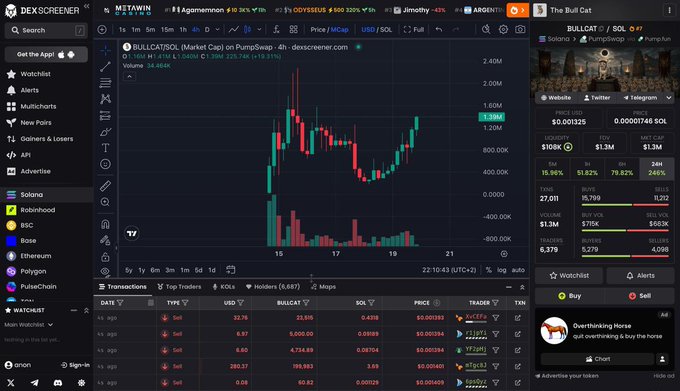
Task: Open the Main Watchlist dropdown
Action: tap(29, 325)
